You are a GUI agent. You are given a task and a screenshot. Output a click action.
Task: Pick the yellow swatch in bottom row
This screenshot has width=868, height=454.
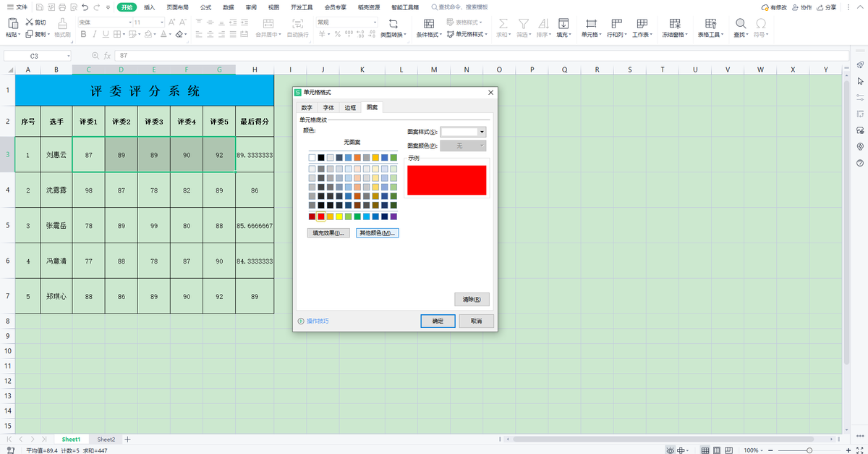tap(339, 217)
